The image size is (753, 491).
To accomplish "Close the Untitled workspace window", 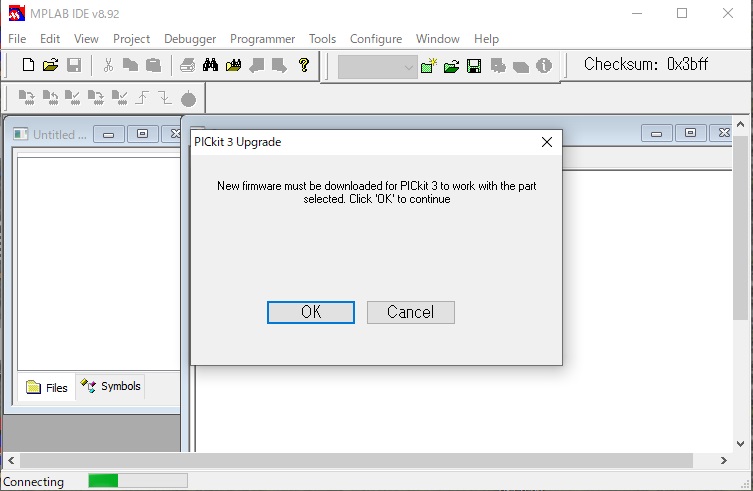I will coord(171,134).
